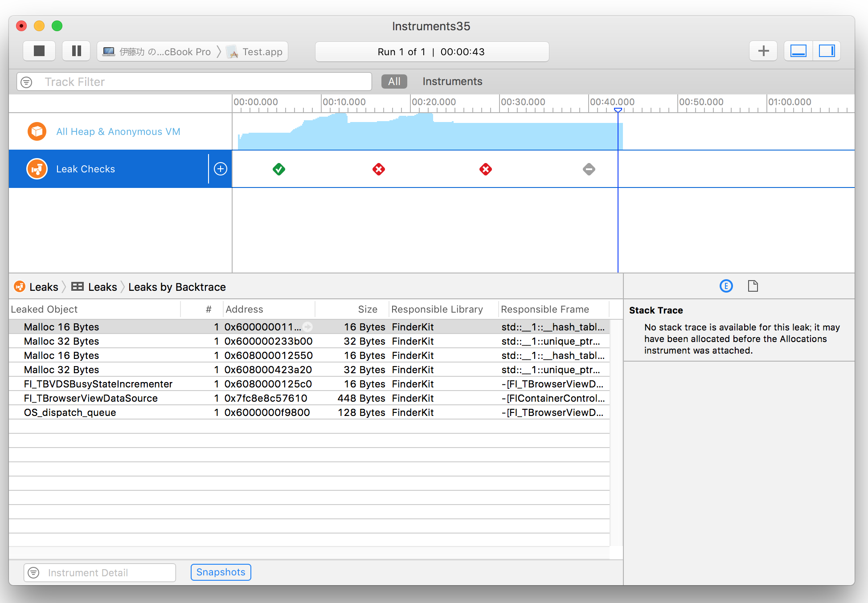Select the gray pending leak check marker
Viewport: 868px width, 603px height.
[x=589, y=169]
